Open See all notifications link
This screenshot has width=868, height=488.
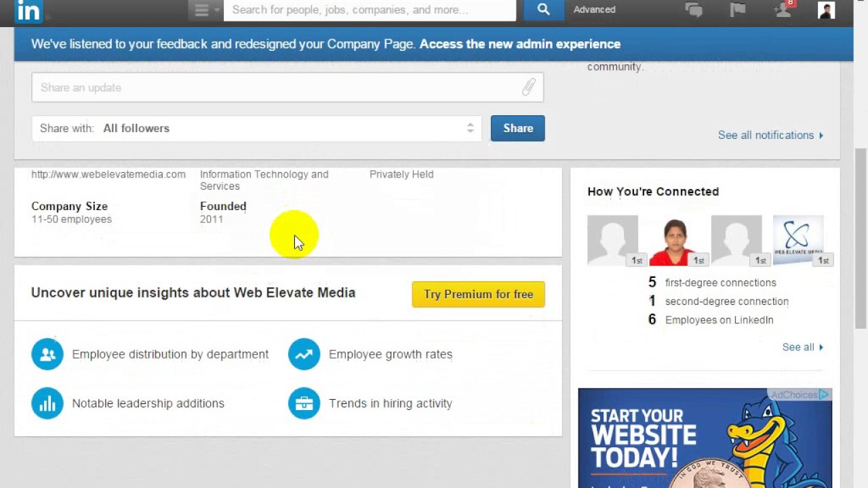(770, 136)
